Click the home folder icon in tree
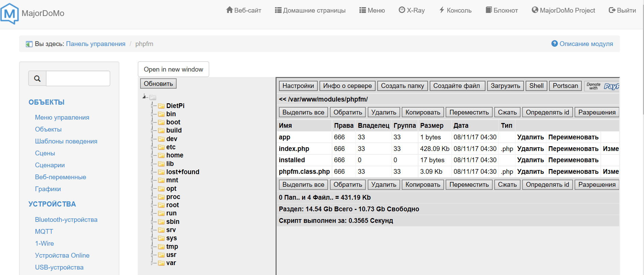644x275 pixels. coord(161,155)
